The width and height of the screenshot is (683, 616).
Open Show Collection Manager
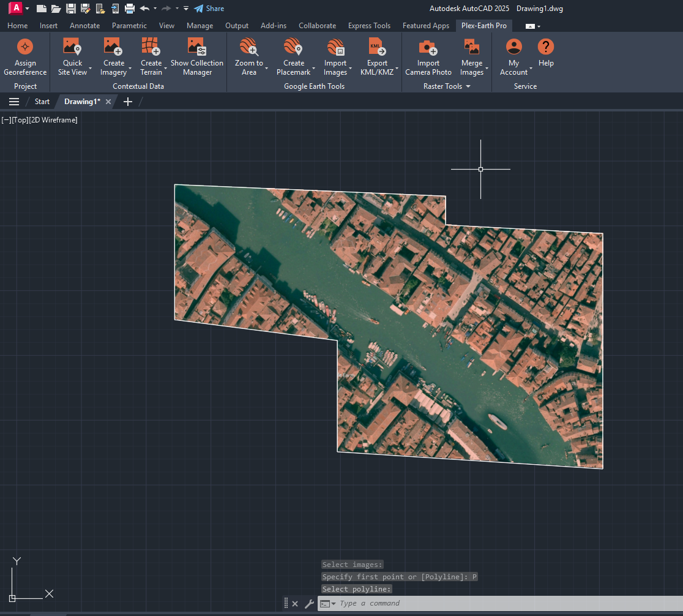point(197,58)
